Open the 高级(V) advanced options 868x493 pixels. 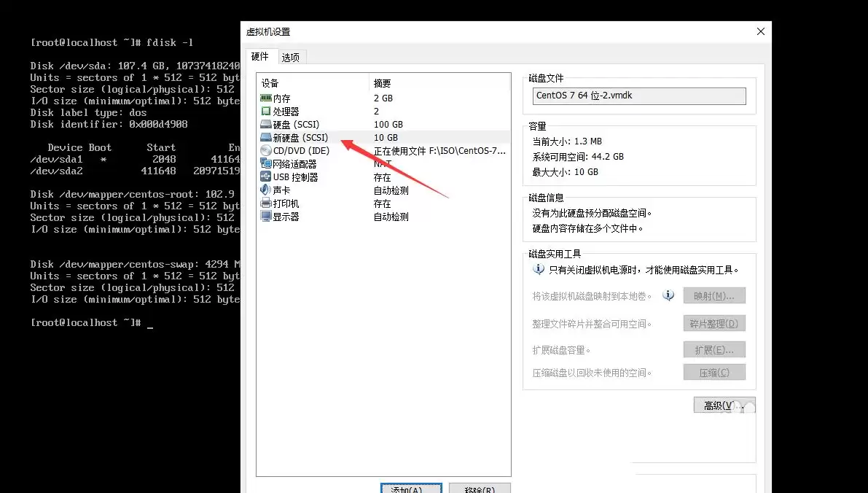[x=724, y=405]
